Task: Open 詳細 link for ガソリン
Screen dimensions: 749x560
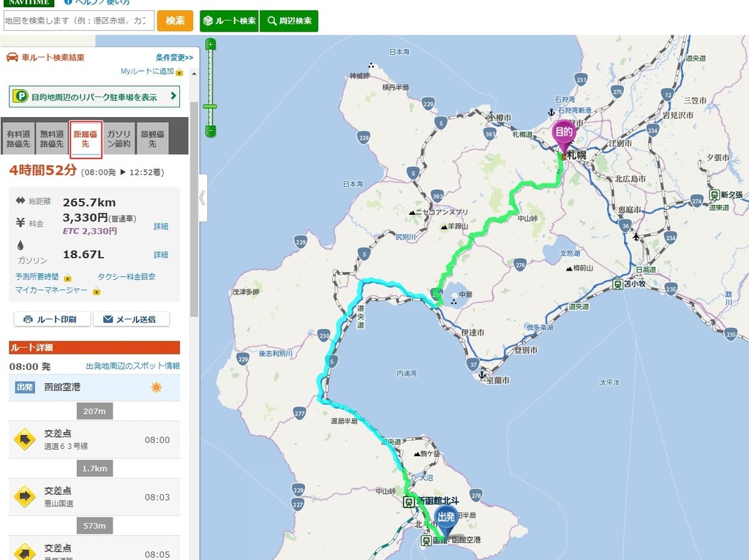Action: 161,254
